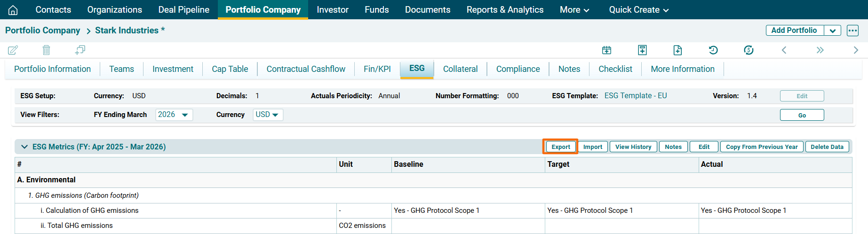
Task: Click the three-dots more options button
Action: (852, 31)
